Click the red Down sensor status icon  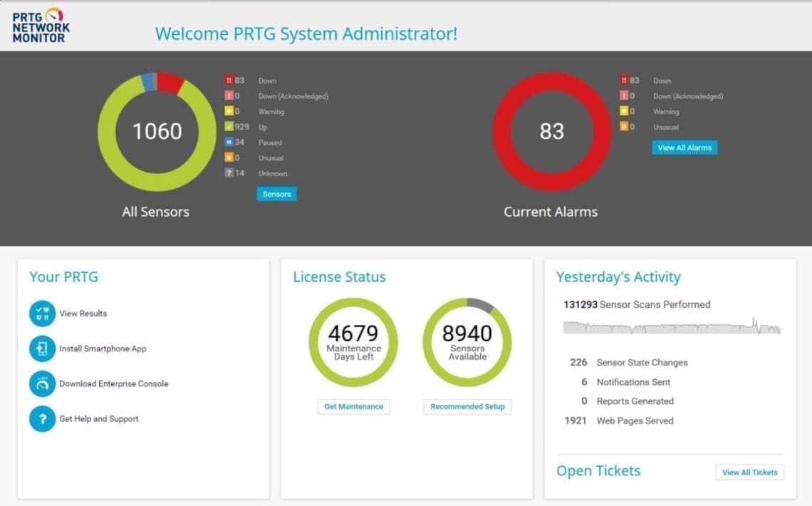(229, 80)
